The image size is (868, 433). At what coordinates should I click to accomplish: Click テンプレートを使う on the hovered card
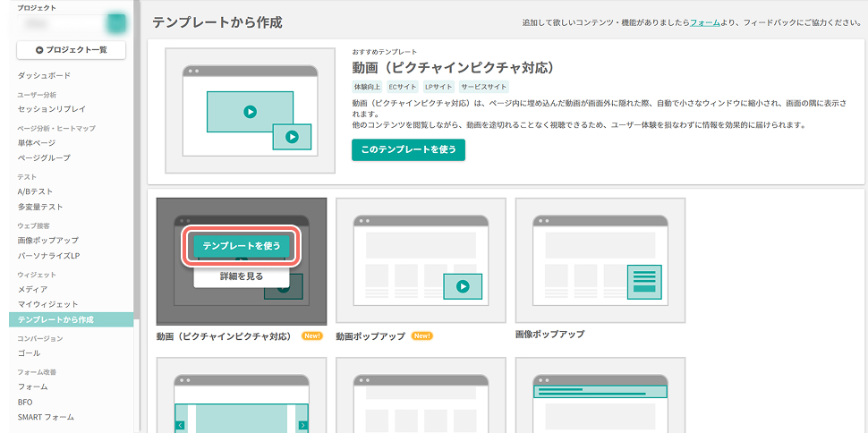pos(242,246)
